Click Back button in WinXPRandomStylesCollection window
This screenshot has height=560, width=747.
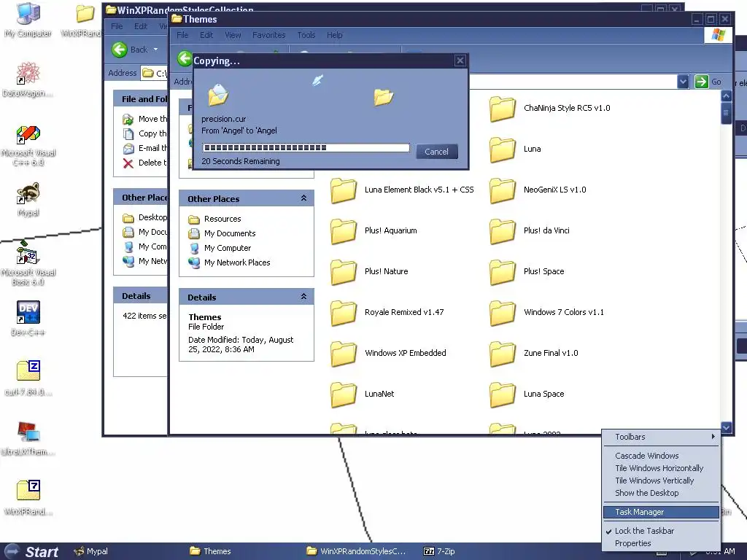pos(131,50)
